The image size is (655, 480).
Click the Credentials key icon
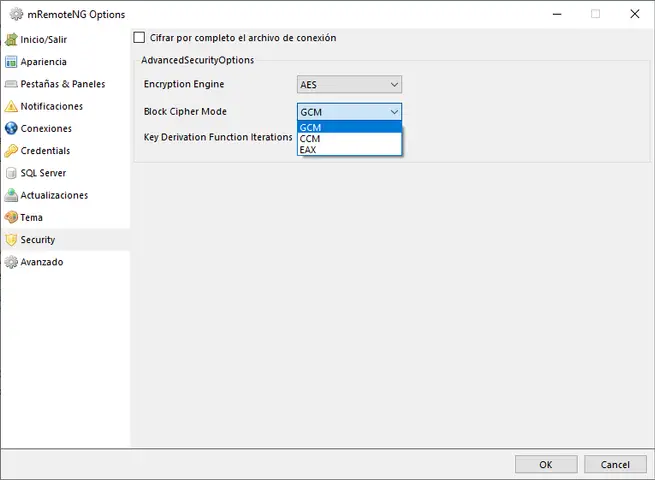point(11,151)
